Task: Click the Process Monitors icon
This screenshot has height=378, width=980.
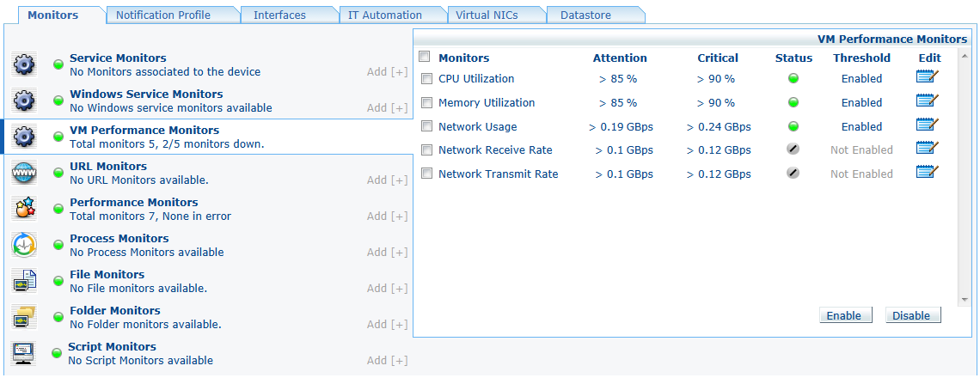Action: click(x=24, y=245)
